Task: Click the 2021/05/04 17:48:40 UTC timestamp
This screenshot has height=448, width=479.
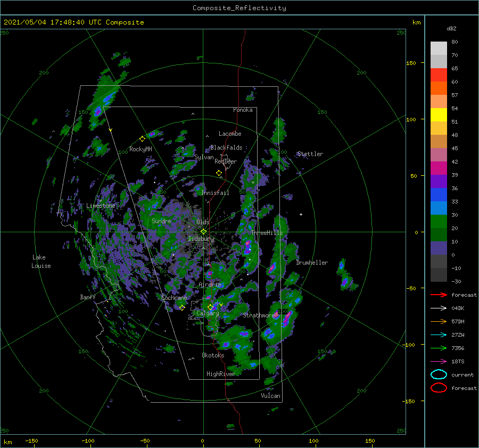Action: point(74,22)
